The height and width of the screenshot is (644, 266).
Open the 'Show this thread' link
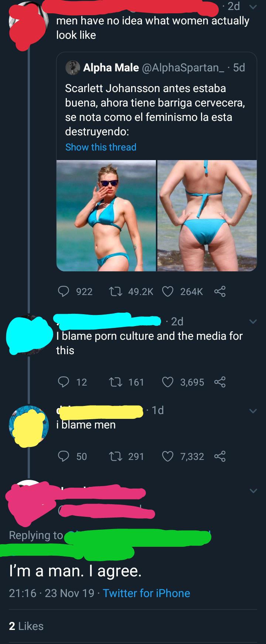[100, 147]
